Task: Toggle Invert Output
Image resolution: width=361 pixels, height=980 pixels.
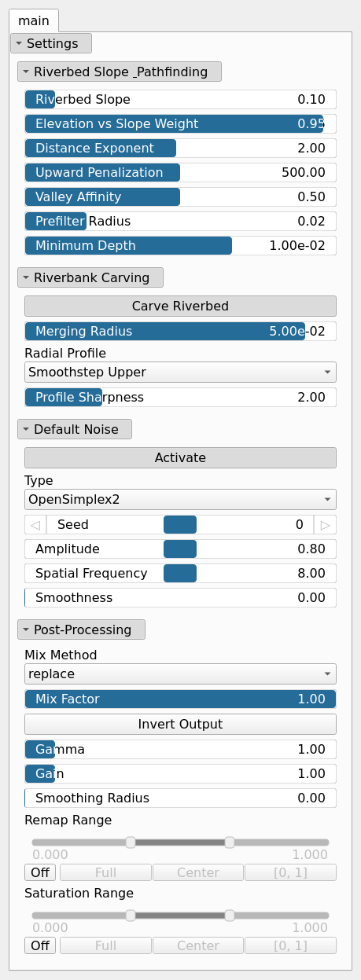Action: 180,724
